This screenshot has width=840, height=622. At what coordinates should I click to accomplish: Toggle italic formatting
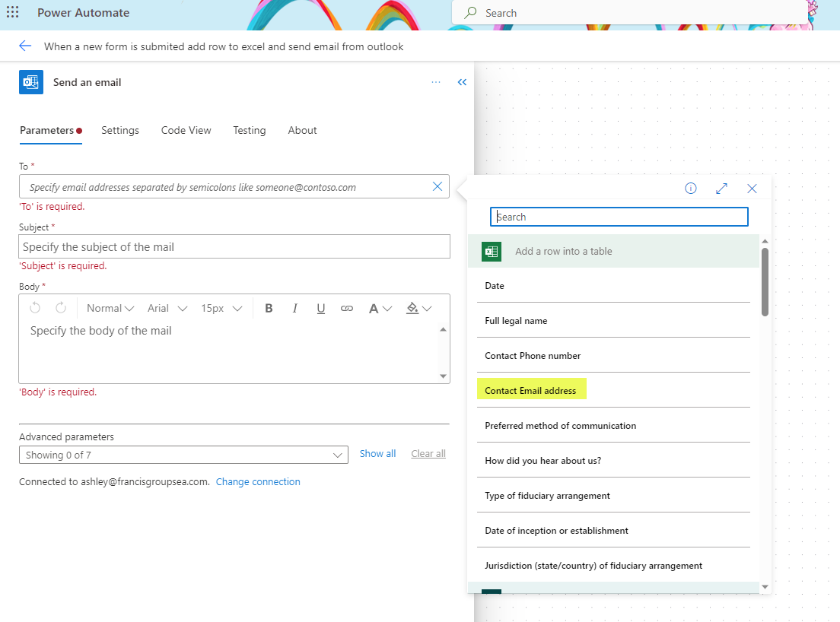[x=294, y=308]
